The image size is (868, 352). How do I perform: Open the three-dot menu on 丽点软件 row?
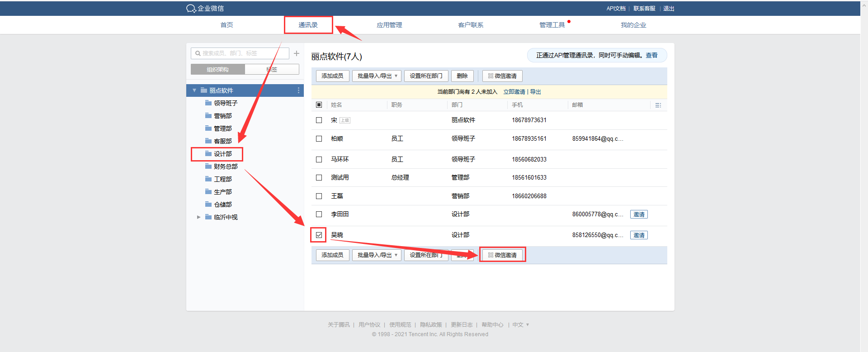(x=298, y=90)
